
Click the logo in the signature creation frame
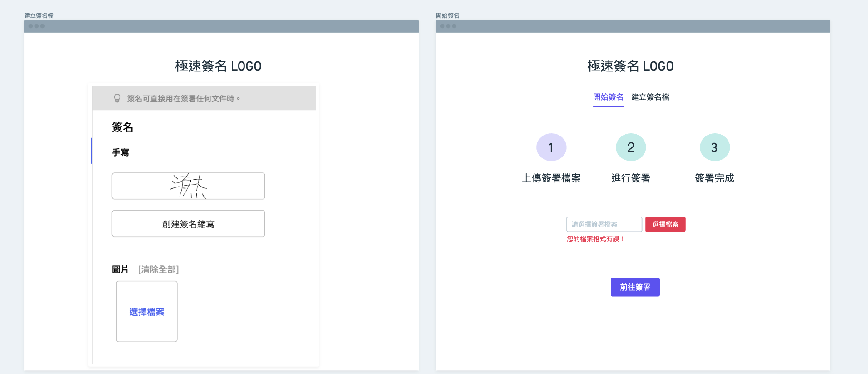pos(218,66)
